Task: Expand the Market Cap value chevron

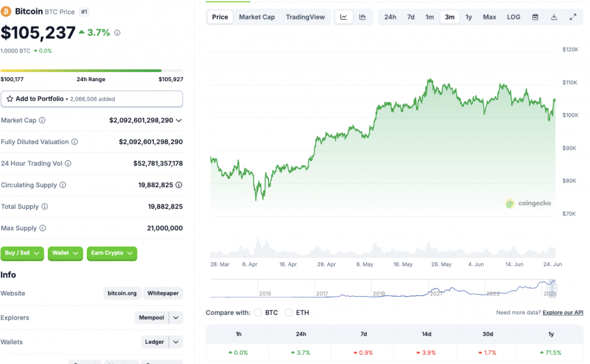Action: 179,120
